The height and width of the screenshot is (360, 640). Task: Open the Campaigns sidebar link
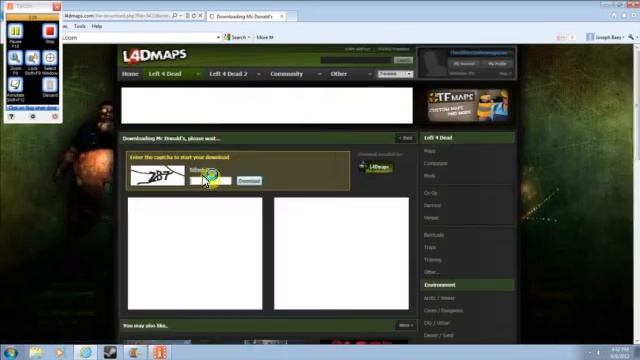click(x=436, y=163)
